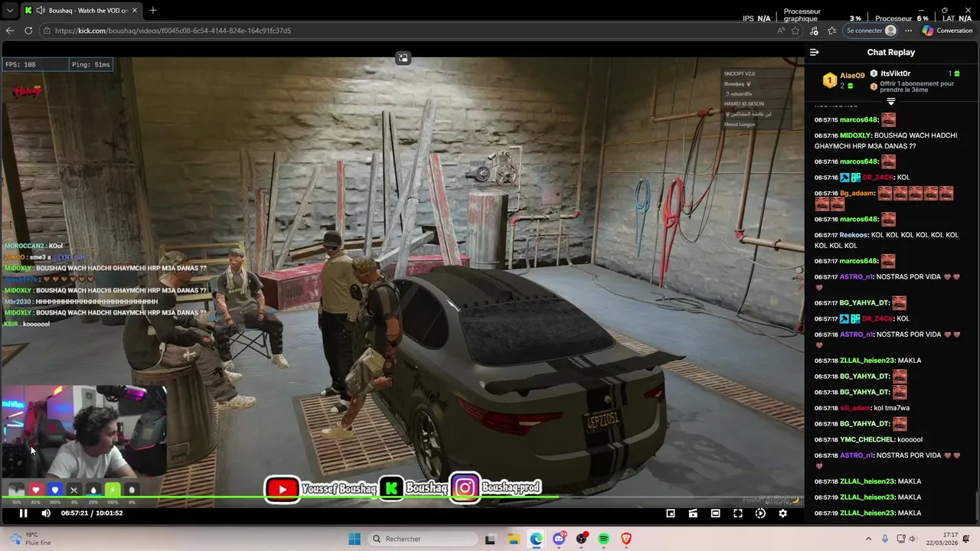980x551 pixels.
Task: Jump to timestamp 06:57:17 of Reekoos message
Action: coord(826,235)
